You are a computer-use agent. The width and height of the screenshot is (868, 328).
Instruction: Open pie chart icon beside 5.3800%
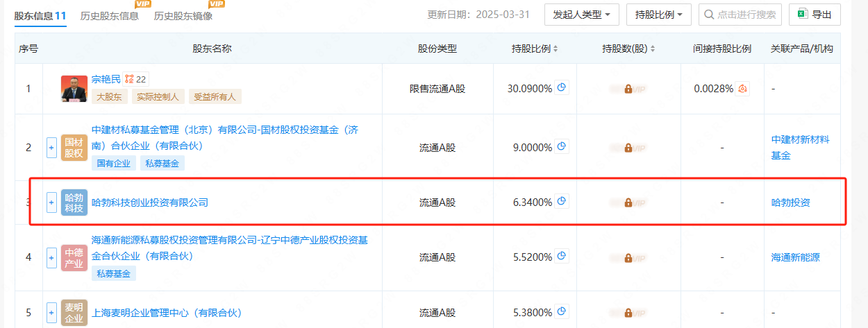tap(562, 312)
